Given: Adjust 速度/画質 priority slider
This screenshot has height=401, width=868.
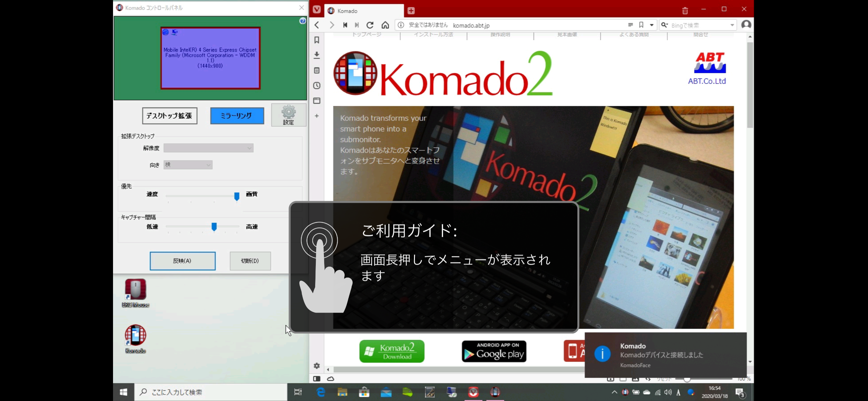Looking at the screenshot, I should click(237, 196).
